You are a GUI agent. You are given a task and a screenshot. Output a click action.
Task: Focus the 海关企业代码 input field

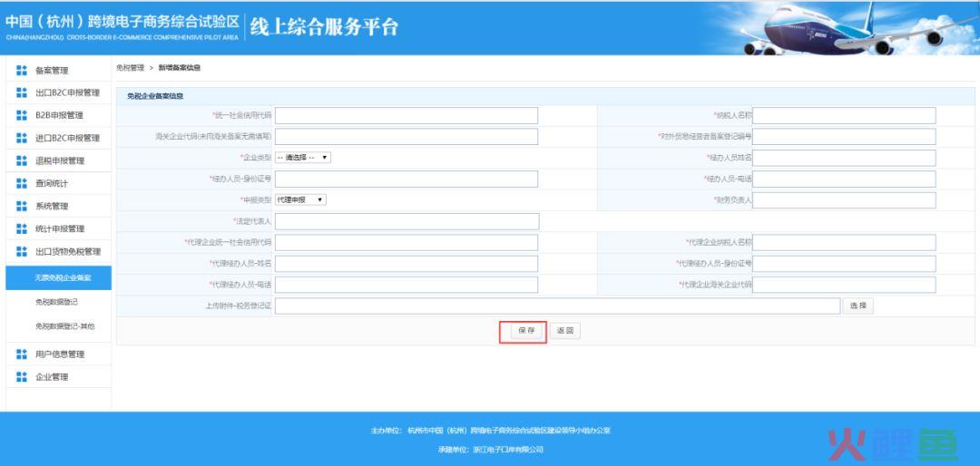(x=407, y=136)
